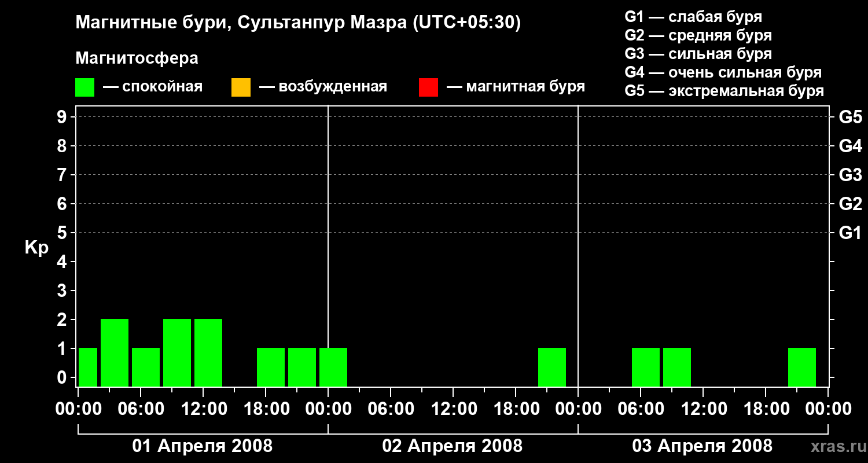Click the Kp 1 bar at 18:00 on 01 April
868x463 pixels.
(x=271, y=367)
